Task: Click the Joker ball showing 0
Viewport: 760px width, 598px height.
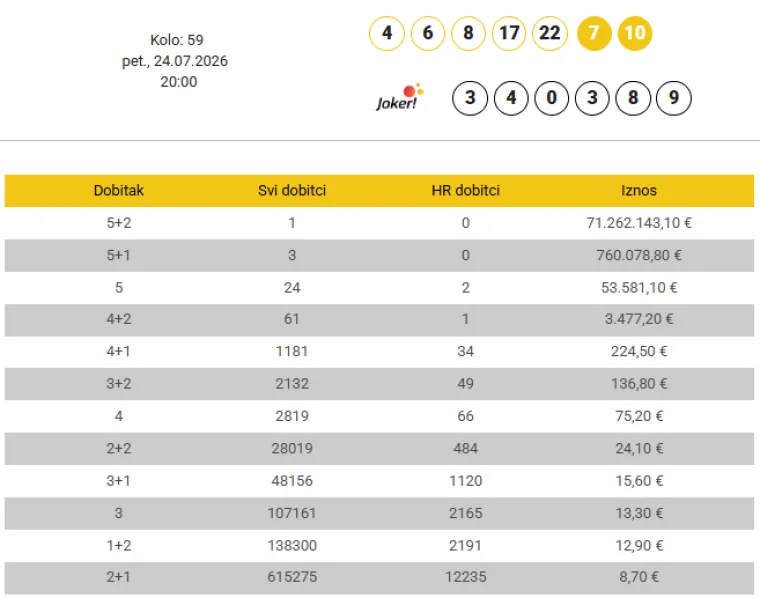Action: (552, 98)
